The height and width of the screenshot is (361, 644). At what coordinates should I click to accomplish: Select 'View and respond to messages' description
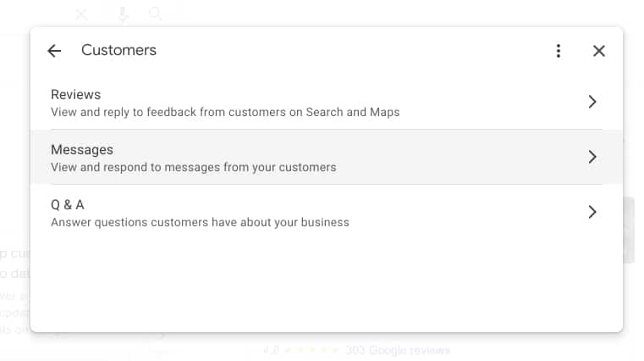[194, 167]
